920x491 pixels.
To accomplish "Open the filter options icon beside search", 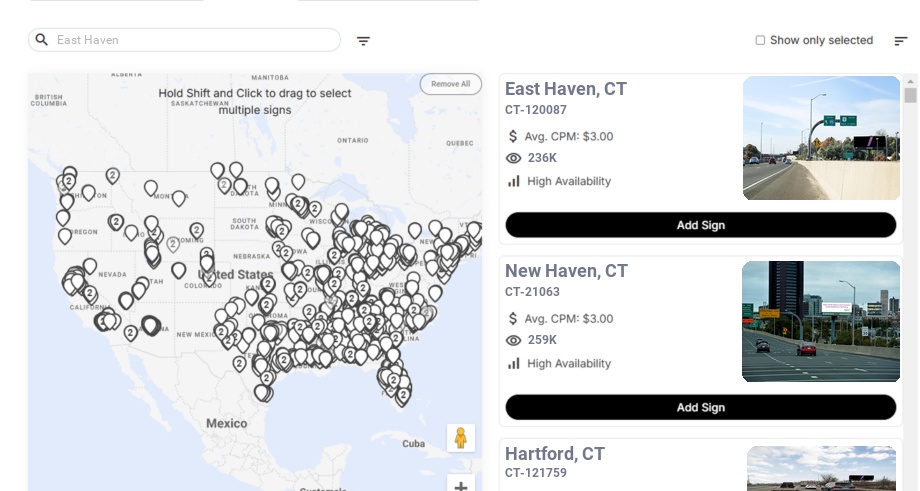I will pyautogui.click(x=363, y=41).
